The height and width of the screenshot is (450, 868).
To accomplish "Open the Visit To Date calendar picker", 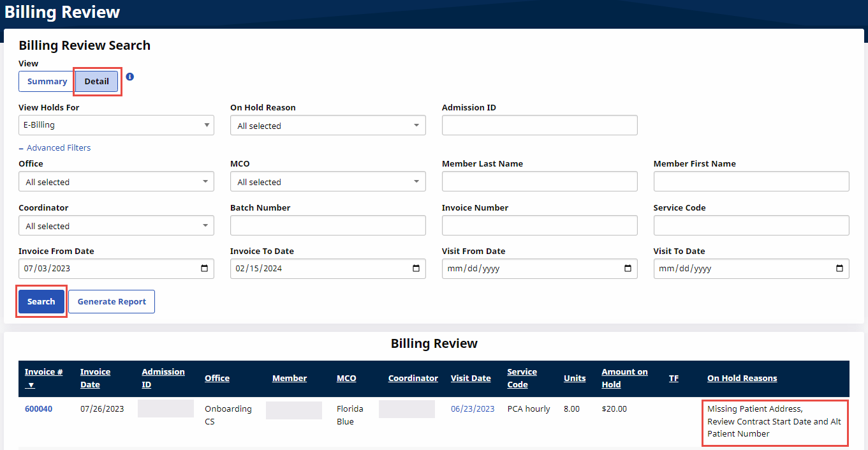I will click(x=839, y=269).
